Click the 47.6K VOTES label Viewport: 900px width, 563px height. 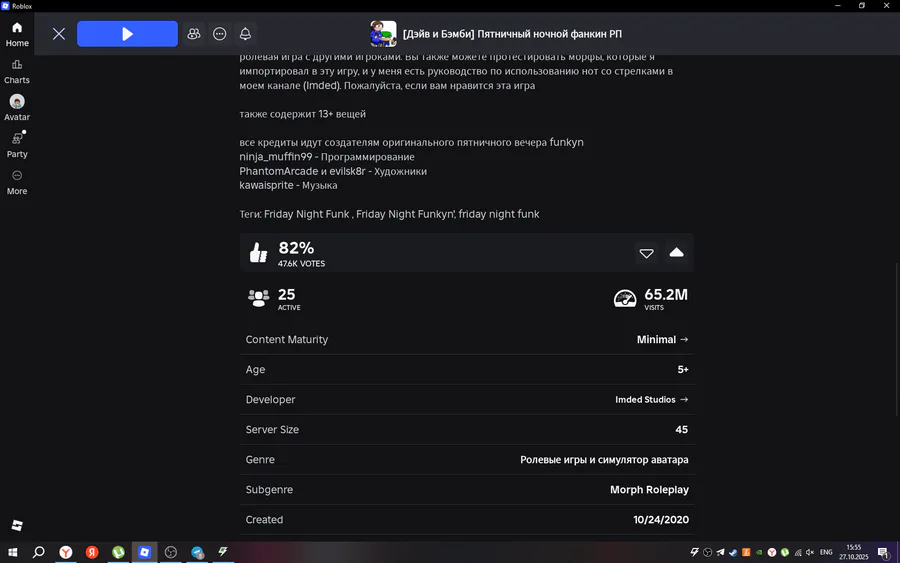(301, 263)
